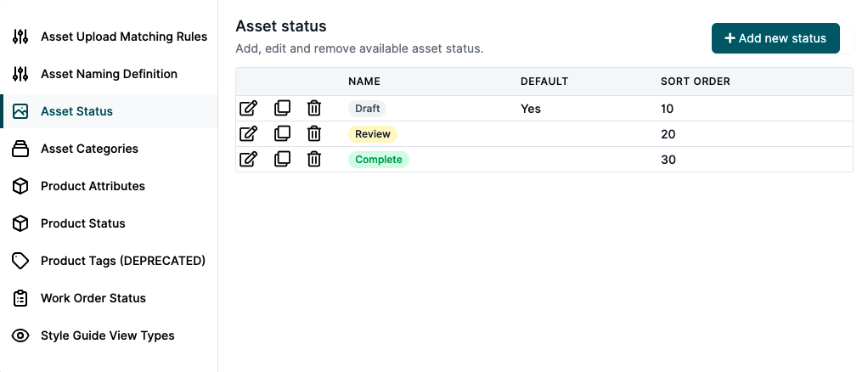This screenshot has height=372, width=868.
Task: Duplicate the Complete status
Action: (282, 160)
